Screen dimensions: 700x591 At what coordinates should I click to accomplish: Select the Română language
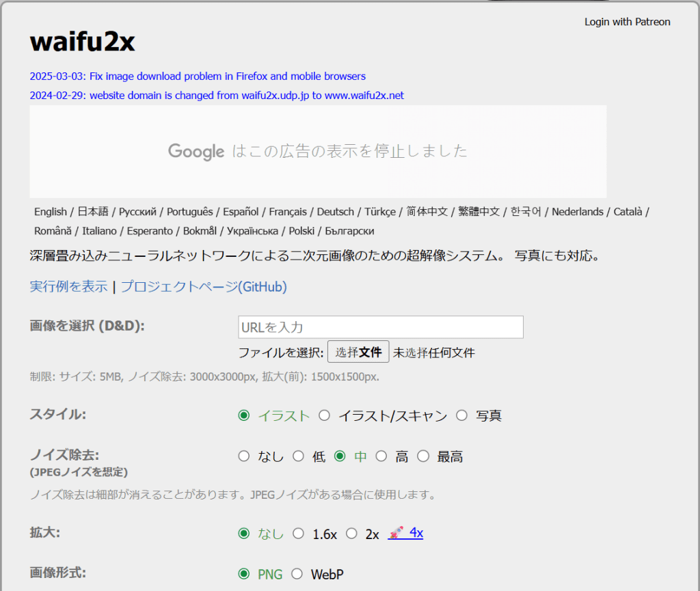tap(53, 231)
